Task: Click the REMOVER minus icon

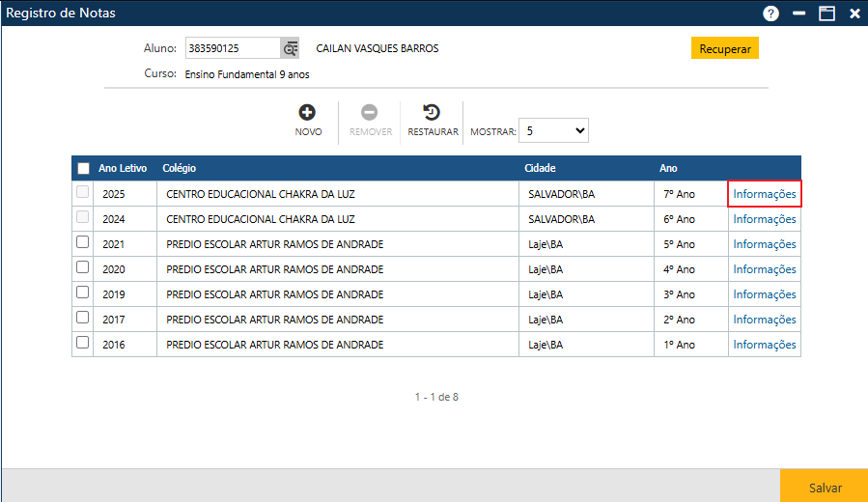Action: (369, 112)
